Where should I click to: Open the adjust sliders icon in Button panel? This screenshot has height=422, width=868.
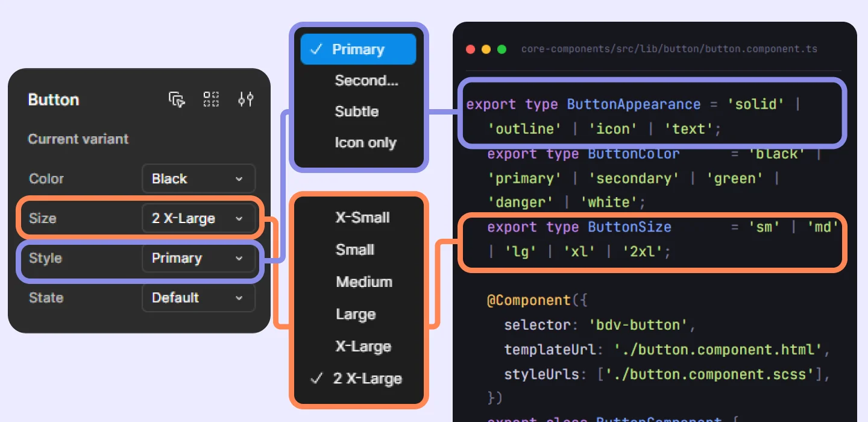(x=245, y=99)
